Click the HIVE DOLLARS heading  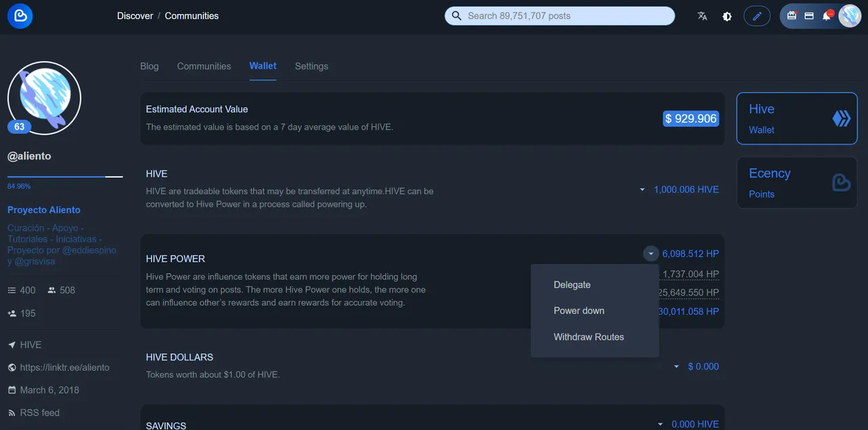coord(180,357)
